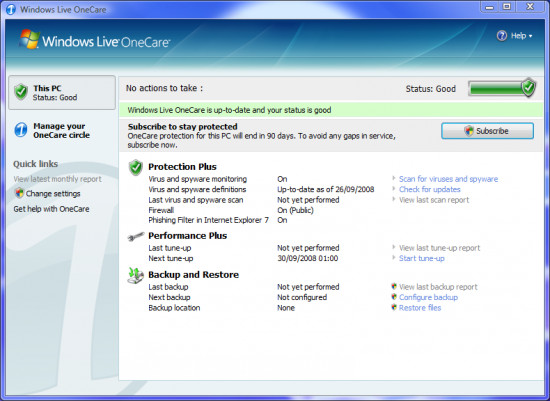Screen dimensions: 550x401
Task: Click 'Phishing Filter in Internet Explorer 7' label
Action: (208, 220)
